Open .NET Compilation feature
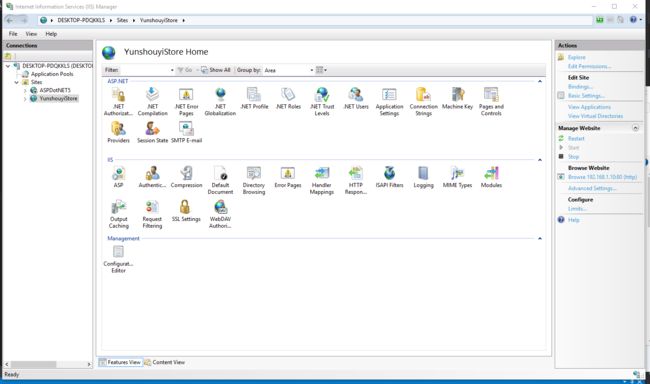 (152, 102)
